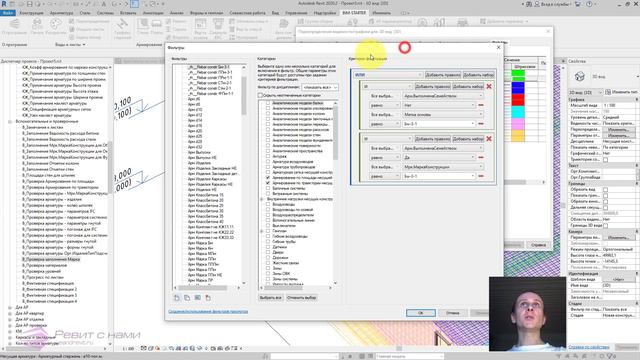This screenshot has width=640, height=360.
Task: Remove the Мрк.МаркаКонструкции rule via red minus
Action: pyautogui.click(x=481, y=176)
